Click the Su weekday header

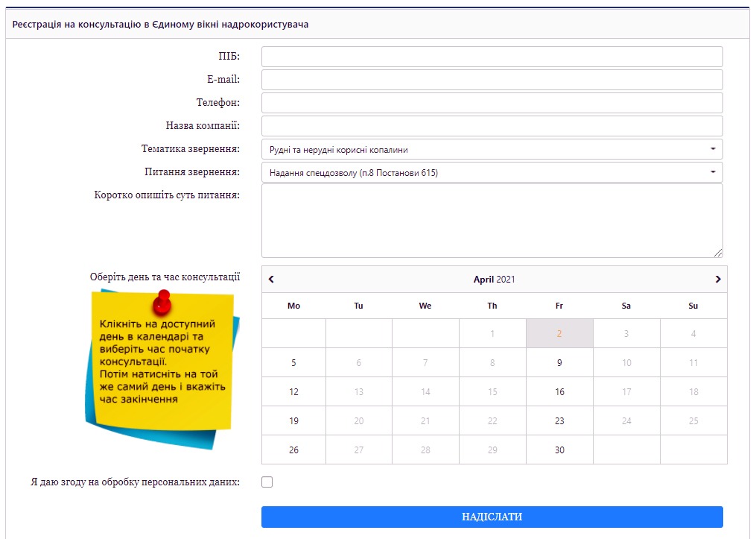pyautogui.click(x=693, y=306)
